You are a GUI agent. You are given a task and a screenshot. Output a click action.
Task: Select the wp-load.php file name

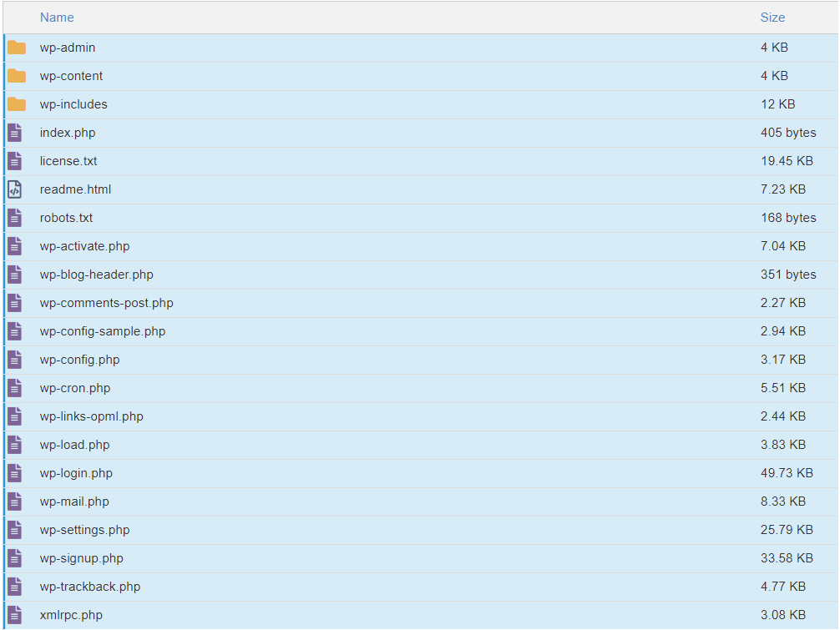click(x=74, y=445)
